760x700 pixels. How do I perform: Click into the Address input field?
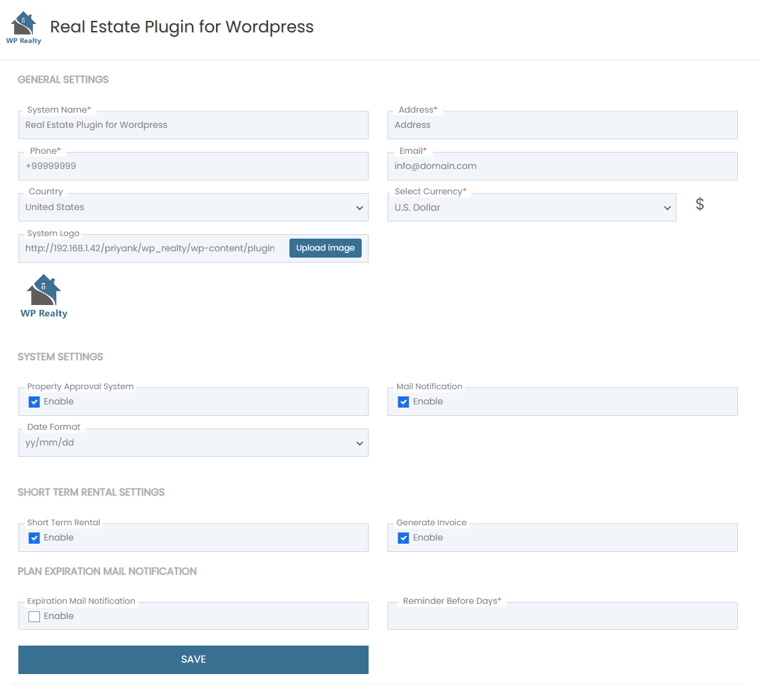562,125
